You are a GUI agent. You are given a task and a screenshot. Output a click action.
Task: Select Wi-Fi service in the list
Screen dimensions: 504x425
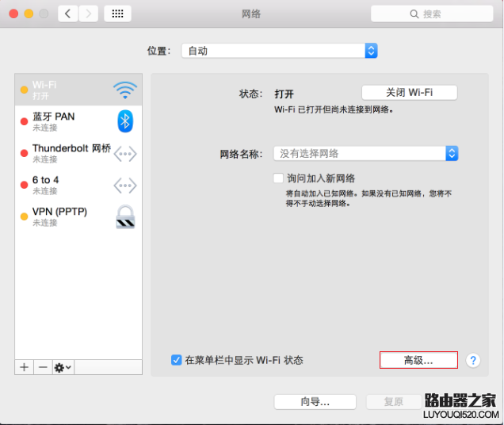click(78, 90)
